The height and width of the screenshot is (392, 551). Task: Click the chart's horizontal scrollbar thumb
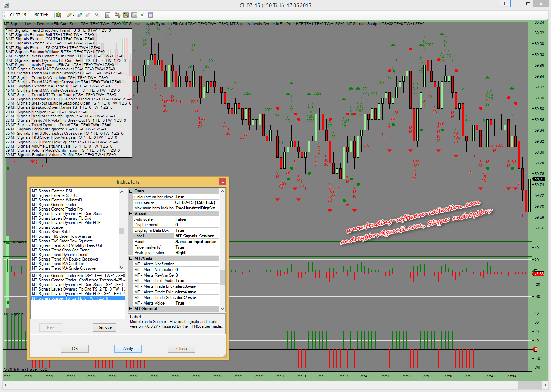tap(530, 385)
